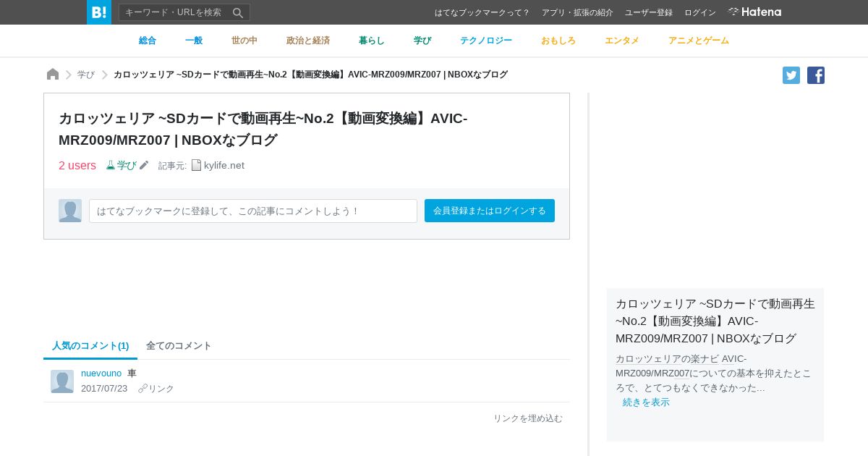Select 学び category in navigation bar

[422, 41]
